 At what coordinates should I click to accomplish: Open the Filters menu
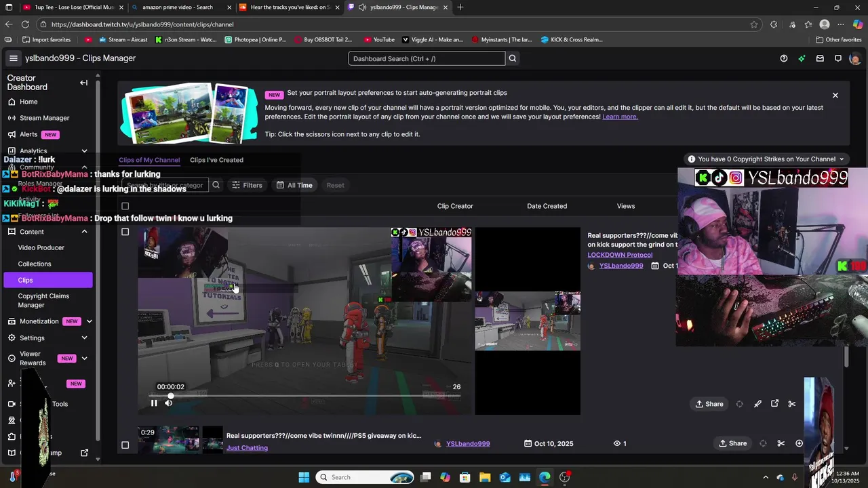pos(247,185)
